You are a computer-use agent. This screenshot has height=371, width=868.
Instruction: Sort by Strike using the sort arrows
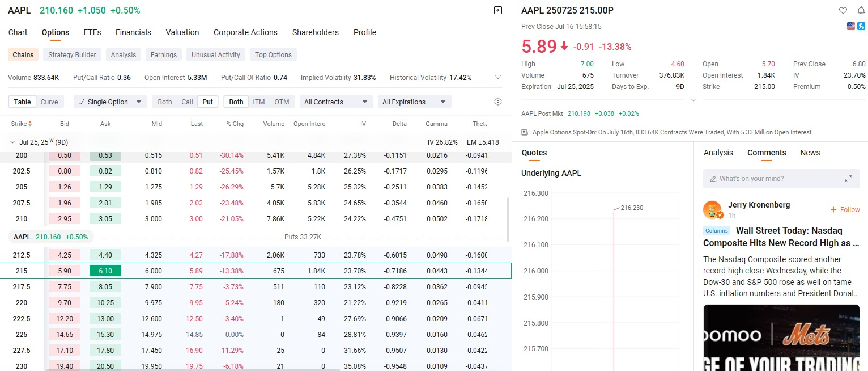30,124
